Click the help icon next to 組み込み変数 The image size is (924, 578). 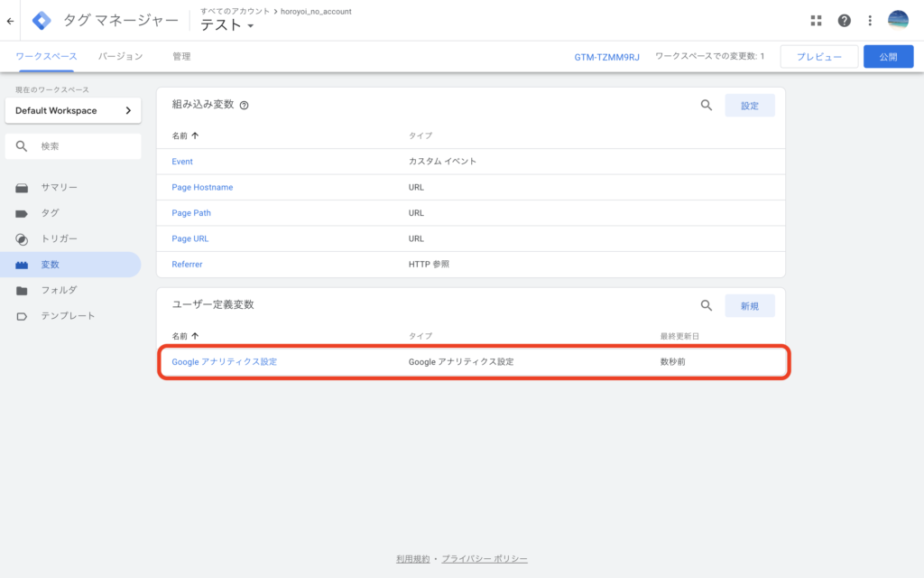coord(244,106)
